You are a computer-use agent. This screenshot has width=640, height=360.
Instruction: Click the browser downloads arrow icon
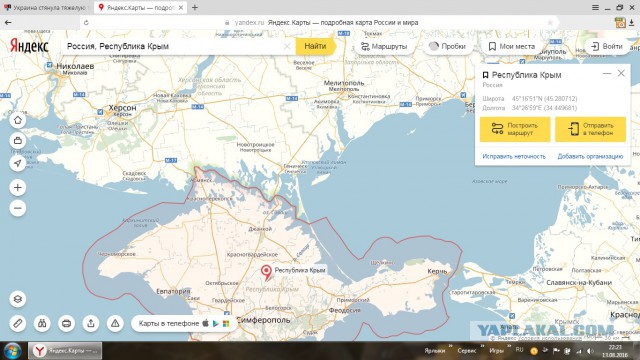coord(631,22)
